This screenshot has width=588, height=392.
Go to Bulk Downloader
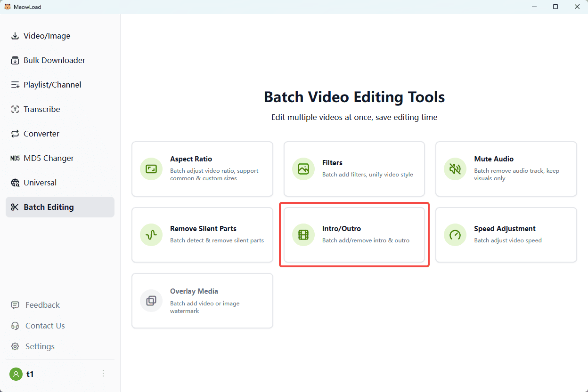point(54,60)
